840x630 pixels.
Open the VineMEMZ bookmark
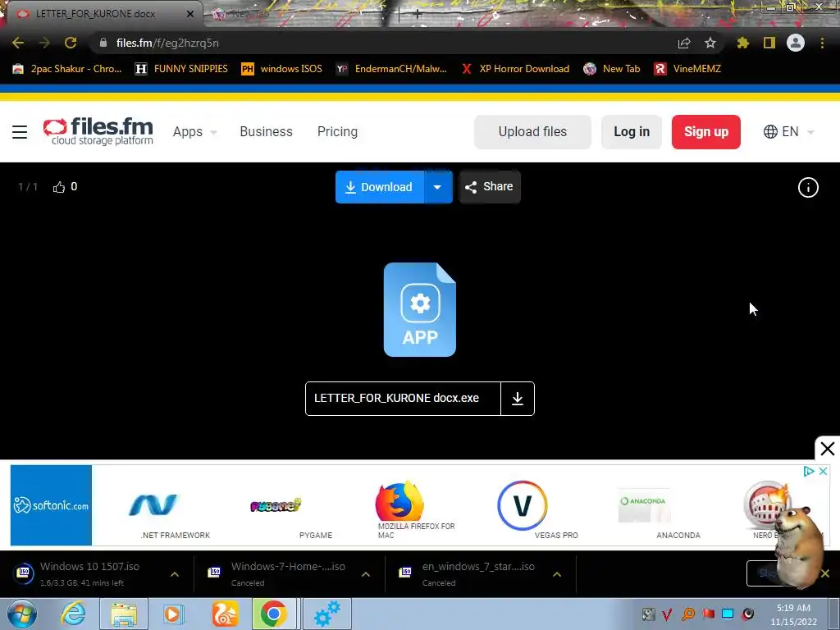tap(688, 69)
